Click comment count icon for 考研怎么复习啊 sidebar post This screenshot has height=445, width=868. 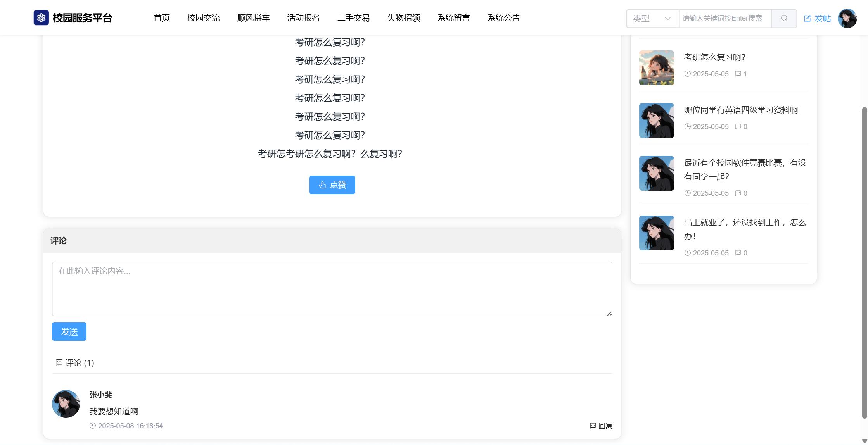tap(738, 74)
